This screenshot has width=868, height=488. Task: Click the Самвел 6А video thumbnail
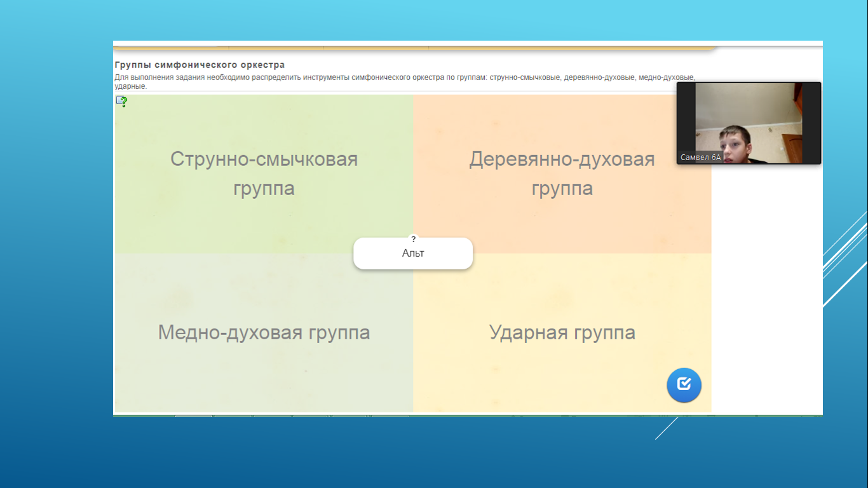click(x=749, y=123)
